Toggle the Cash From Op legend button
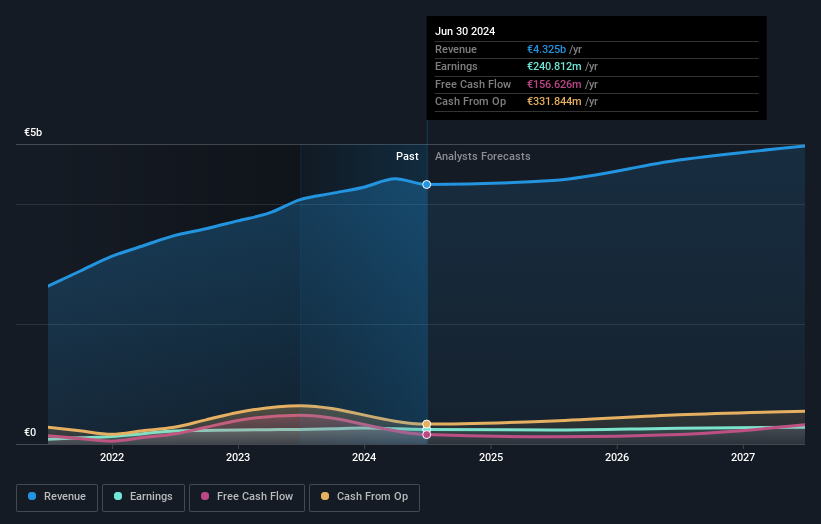The width and height of the screenshot is (821, 524). [x=364, y=497]
